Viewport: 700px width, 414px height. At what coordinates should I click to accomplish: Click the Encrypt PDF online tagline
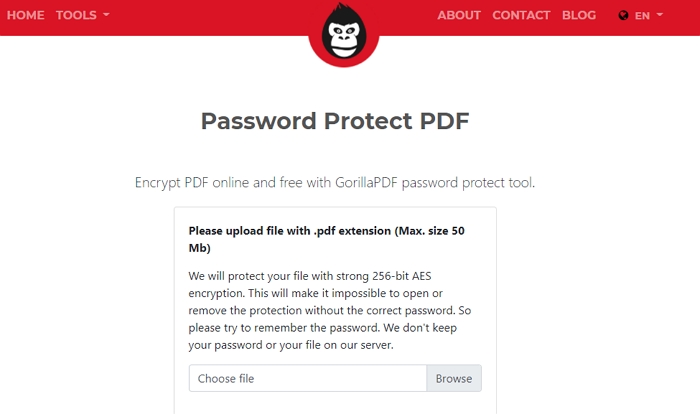click(x=335, y=183)
